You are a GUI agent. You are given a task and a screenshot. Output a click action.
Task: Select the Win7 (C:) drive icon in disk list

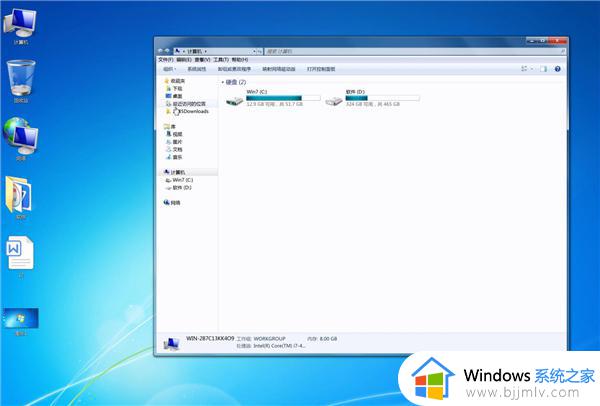click(x=234, y=101)
